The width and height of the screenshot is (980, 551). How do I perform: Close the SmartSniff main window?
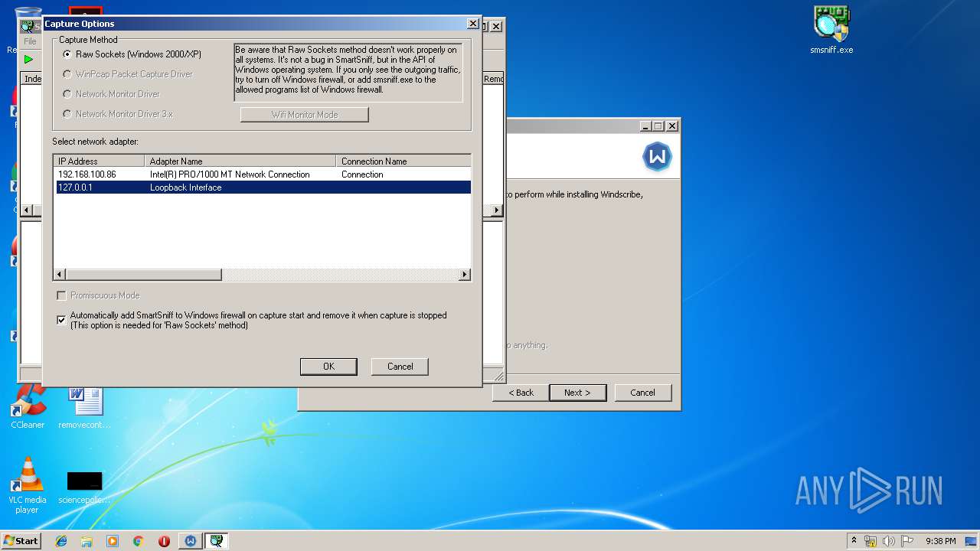pyautogui.click(x=496, y=26)
